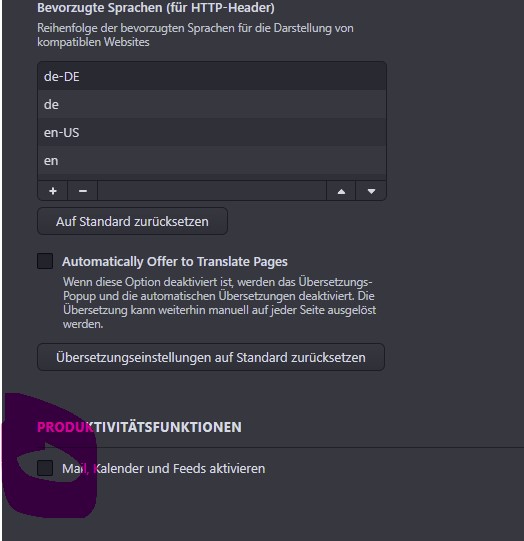Move selected language down with the arrow
Image resolution: width=524 pixels, height=541 pixels.
371,191
